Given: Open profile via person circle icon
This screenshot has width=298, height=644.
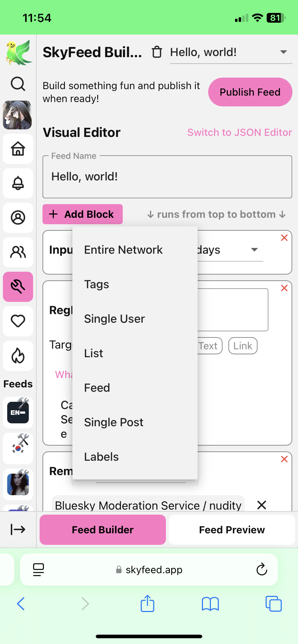Looking at the screenshot, I should pos(18,217).
